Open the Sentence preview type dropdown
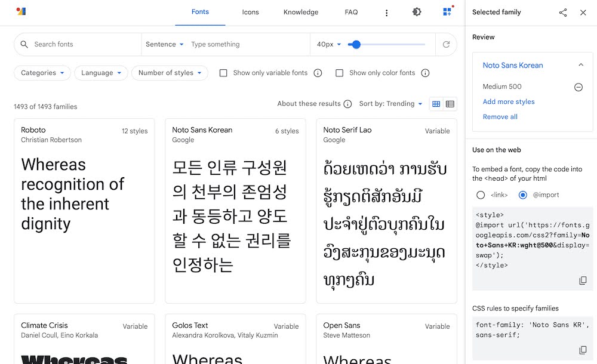This screenshot has height=364, width=597. (165, 45)
